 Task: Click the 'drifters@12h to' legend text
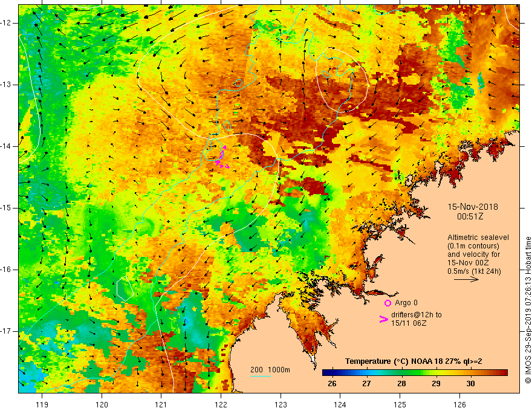[x=417, y=315]
